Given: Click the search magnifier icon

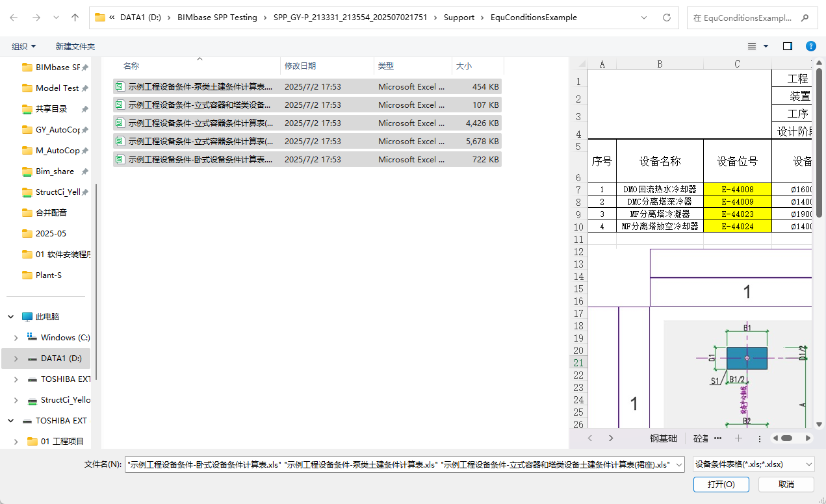Looking at the screenshot, I should click(805, 18).
